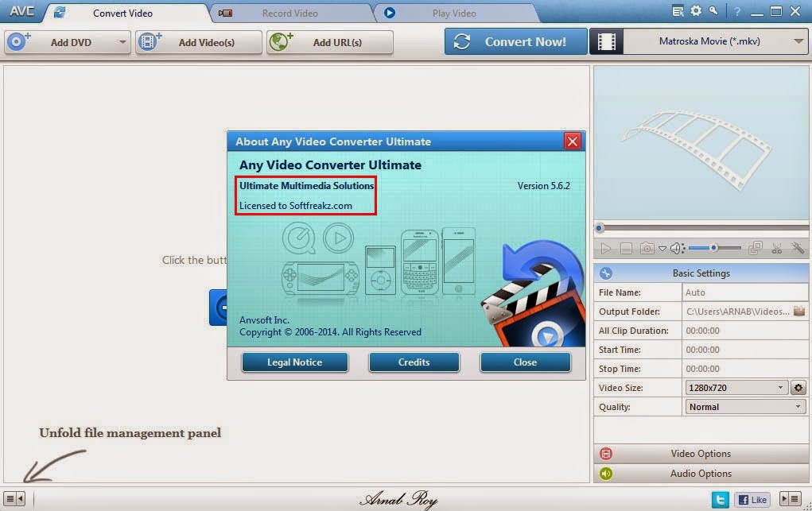Click the Legal Notice button
812x511 pixels.
[295, 362]
